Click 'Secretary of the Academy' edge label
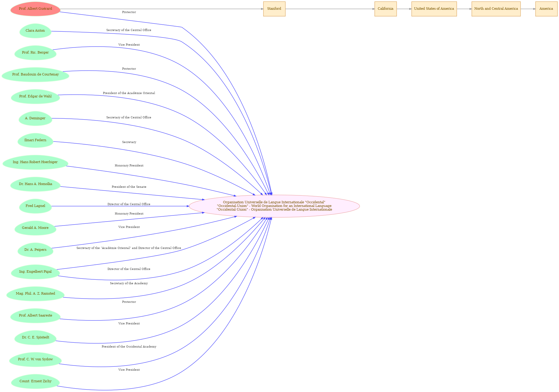 pos(129,283)
